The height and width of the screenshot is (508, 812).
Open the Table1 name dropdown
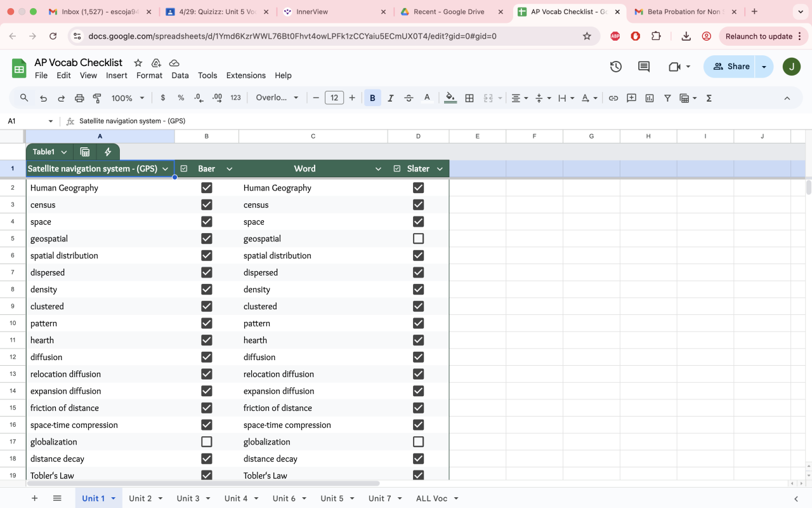[64, 152]
